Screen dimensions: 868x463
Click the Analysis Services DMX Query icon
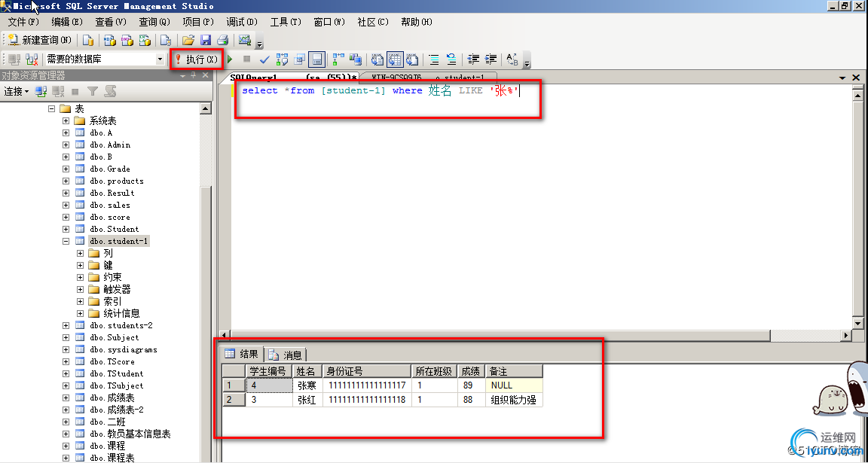coord(127,40)
